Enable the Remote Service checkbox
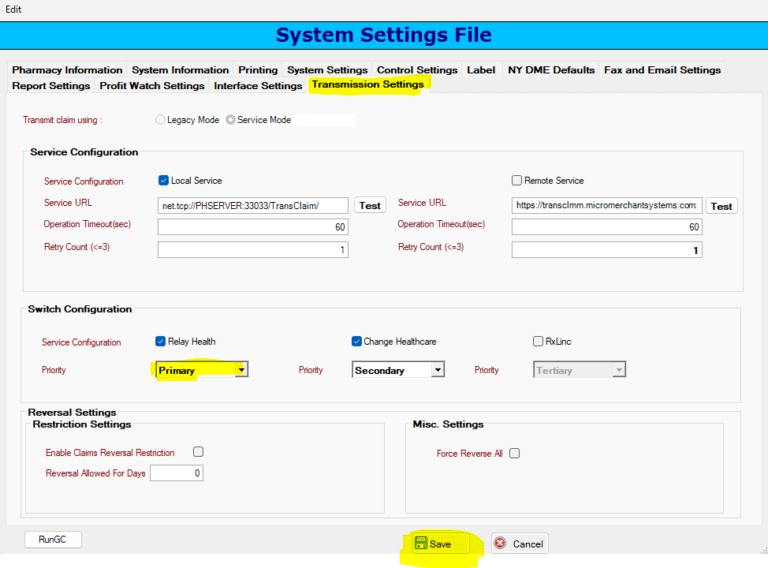This screenshot has height=568, width=768. tap(517, 181)
